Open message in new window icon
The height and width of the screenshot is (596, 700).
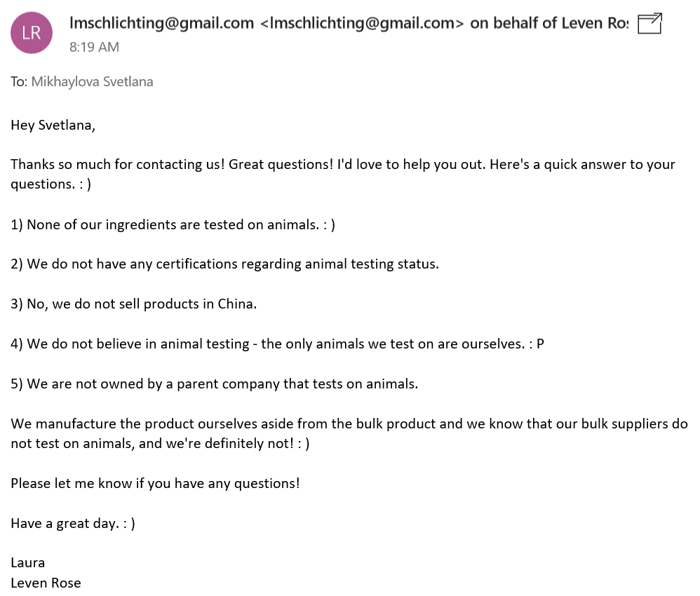pyautogui.click(x=649, y=24)
